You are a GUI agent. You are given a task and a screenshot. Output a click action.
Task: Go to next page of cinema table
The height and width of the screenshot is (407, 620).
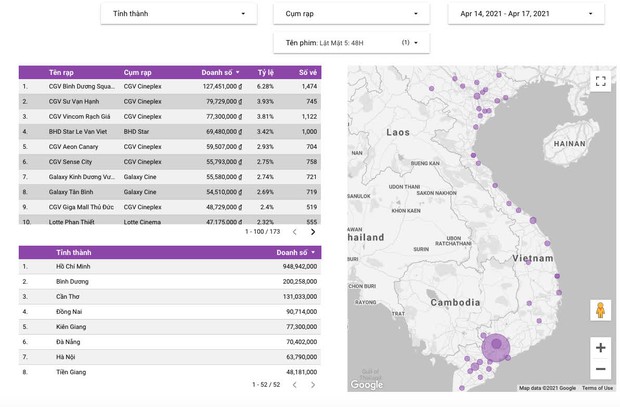(313, 232)
